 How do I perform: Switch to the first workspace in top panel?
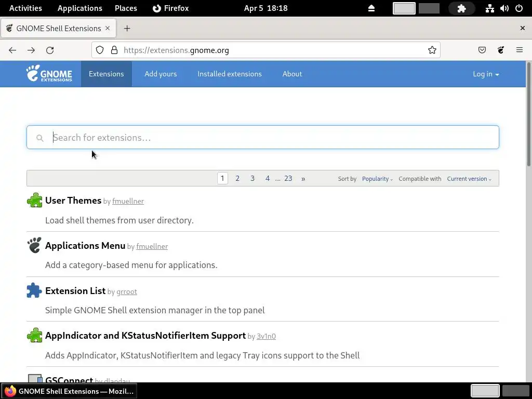pos(404,8)
